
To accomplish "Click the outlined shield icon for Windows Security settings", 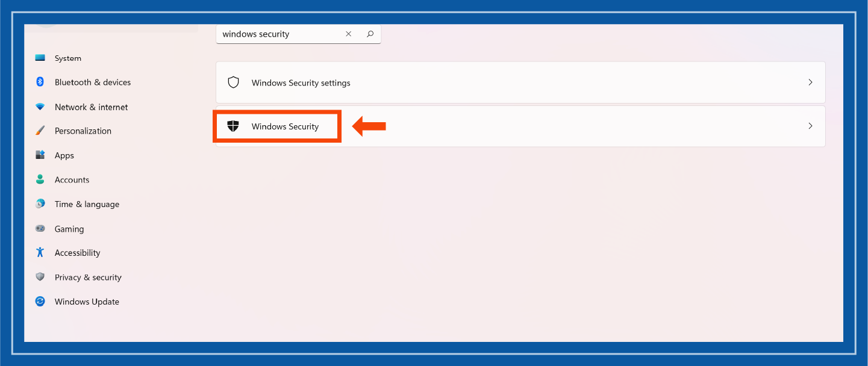I will point(233,82).
